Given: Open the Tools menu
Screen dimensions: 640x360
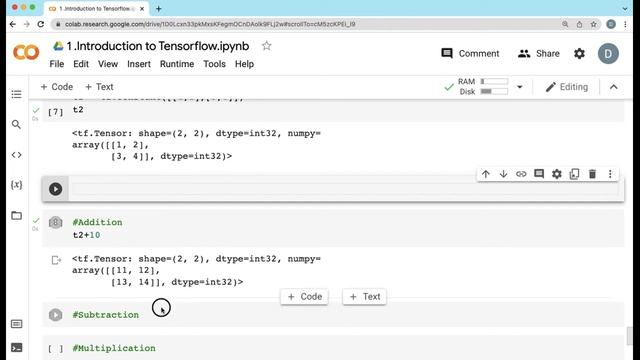Looking at the screenshot, I should 214,64.
